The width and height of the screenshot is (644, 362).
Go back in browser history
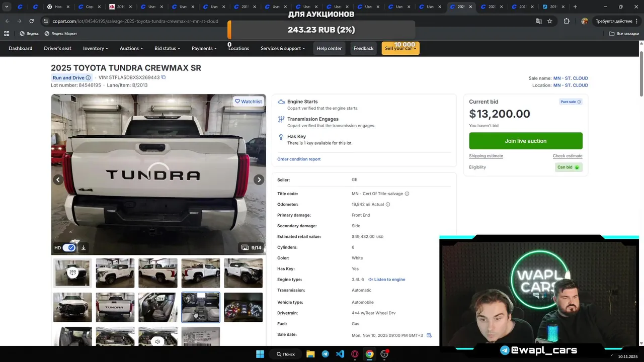(x=7, y=21)
